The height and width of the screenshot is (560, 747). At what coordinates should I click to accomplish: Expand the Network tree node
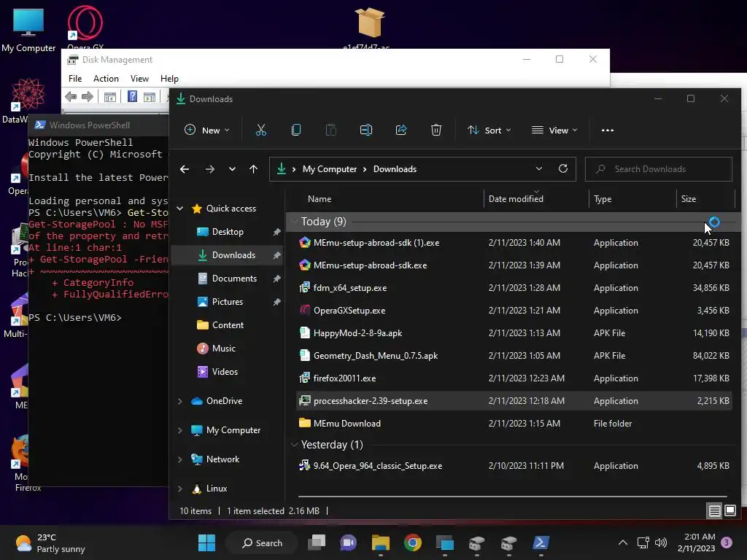pos(180,459)
